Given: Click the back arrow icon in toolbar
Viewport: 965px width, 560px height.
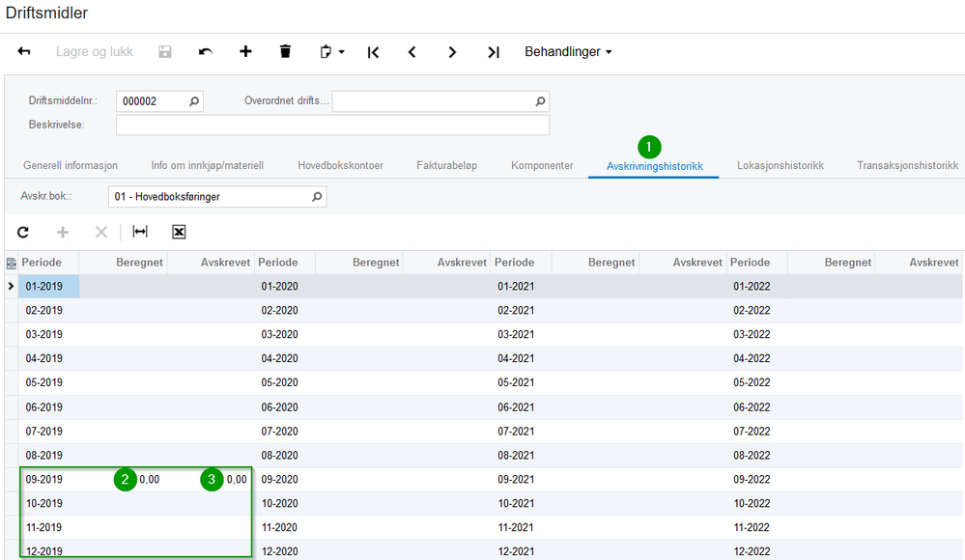Looking at the screenshot, I should (x=24, y=52).
